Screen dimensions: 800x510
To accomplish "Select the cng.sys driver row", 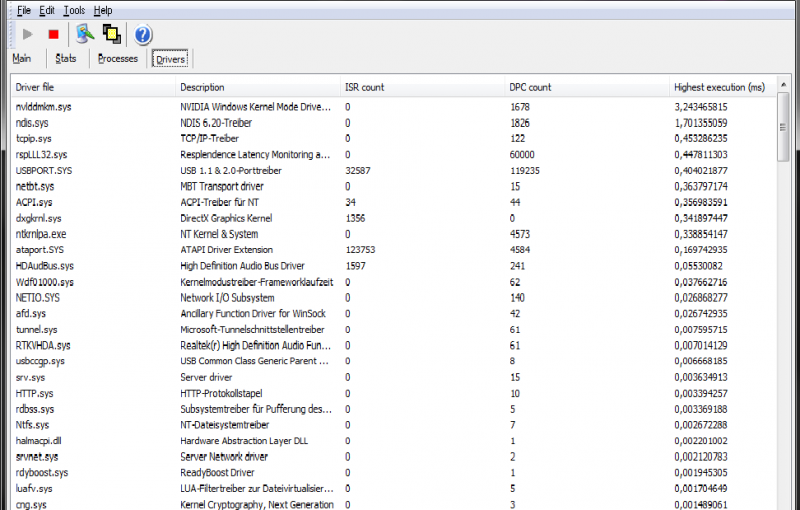I will [x=394, y=504].
